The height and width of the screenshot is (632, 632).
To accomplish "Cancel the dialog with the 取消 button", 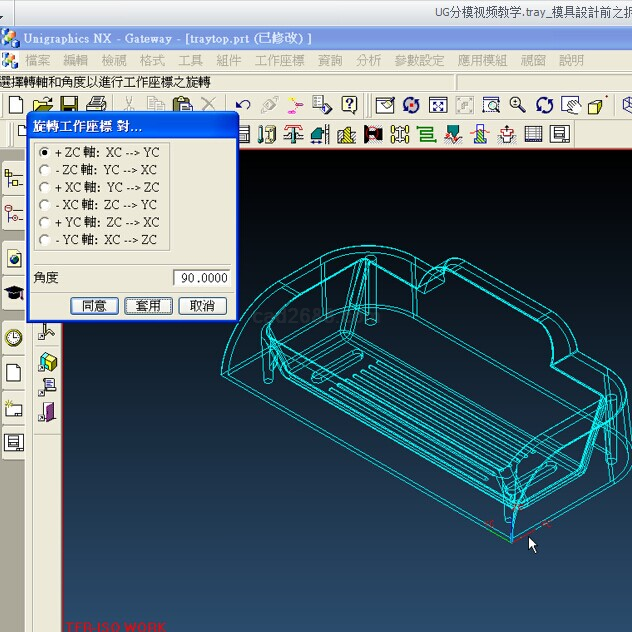I will 202,306.
